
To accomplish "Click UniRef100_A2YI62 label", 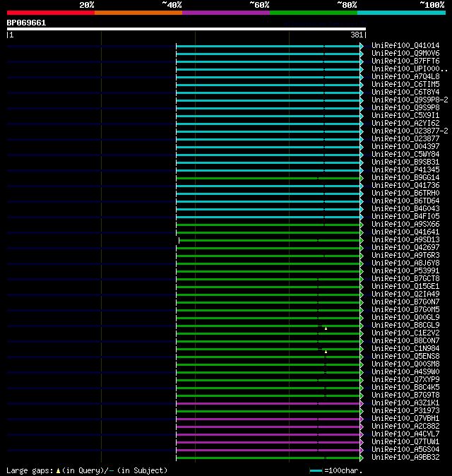I will tap(405, 124).
